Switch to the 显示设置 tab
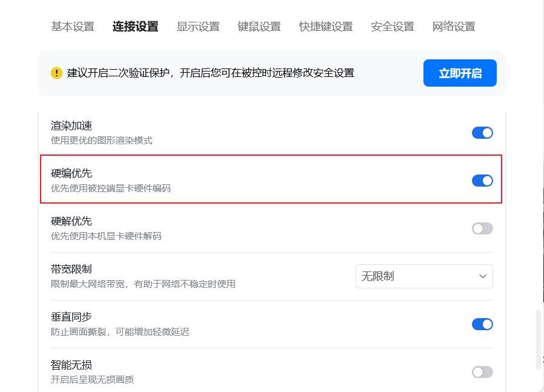The image size is (544, 392). (198, 27)
